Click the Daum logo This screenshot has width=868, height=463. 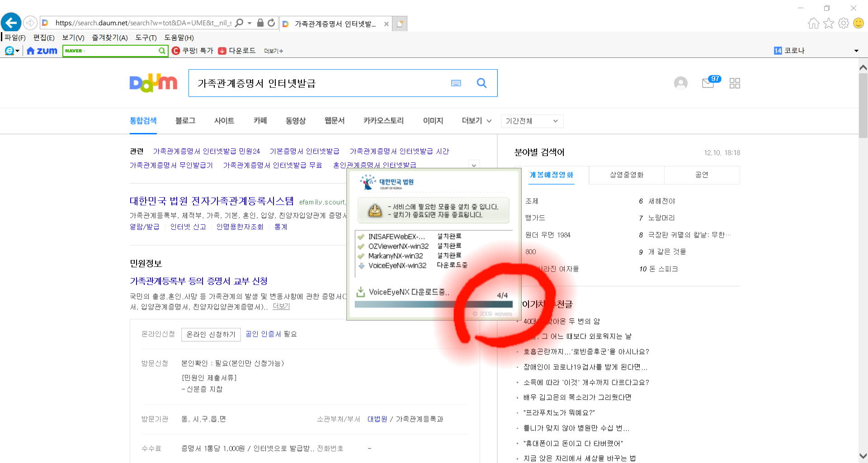pyautogui.click(x=153, y=83)
